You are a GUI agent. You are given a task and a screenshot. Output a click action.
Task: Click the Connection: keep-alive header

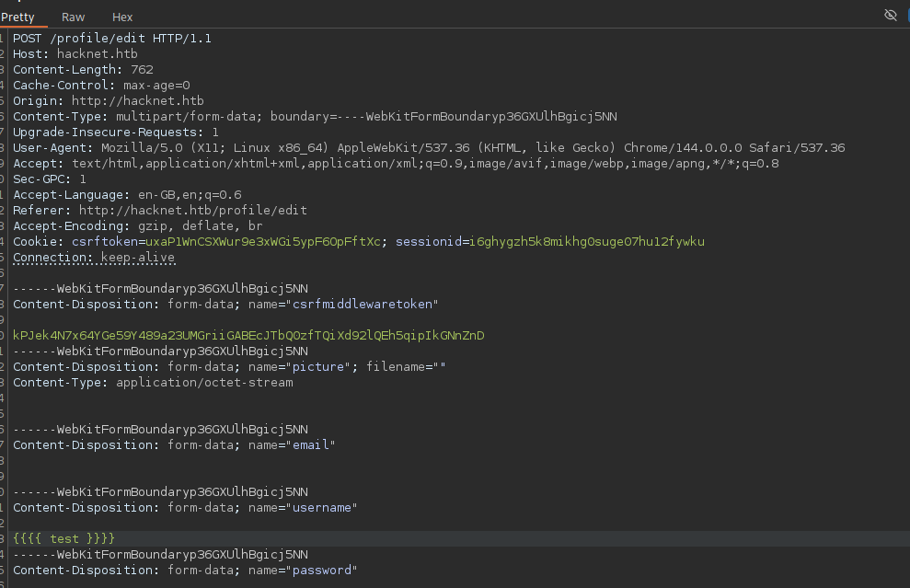[x=94, y=257]
